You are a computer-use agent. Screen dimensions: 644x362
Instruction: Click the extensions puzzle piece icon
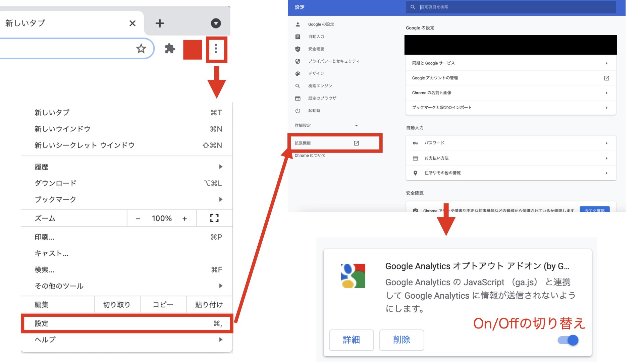click(x=170, y=49)
